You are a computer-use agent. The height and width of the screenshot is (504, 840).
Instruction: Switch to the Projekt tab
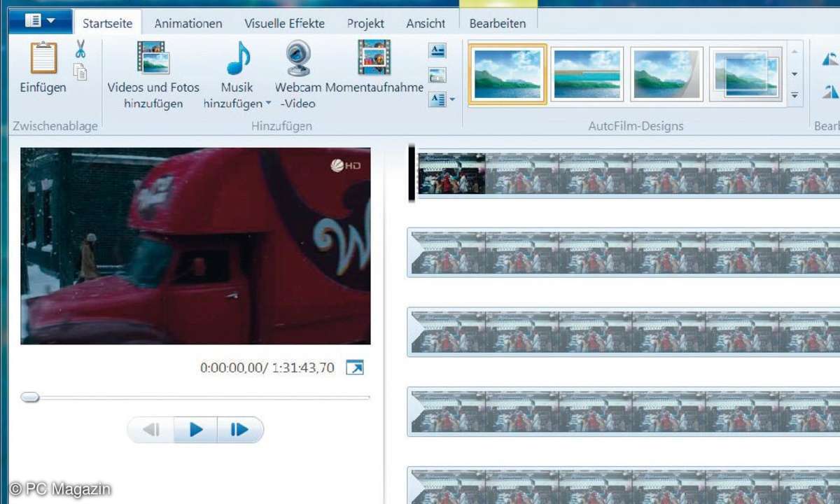[x=365, y=23]
